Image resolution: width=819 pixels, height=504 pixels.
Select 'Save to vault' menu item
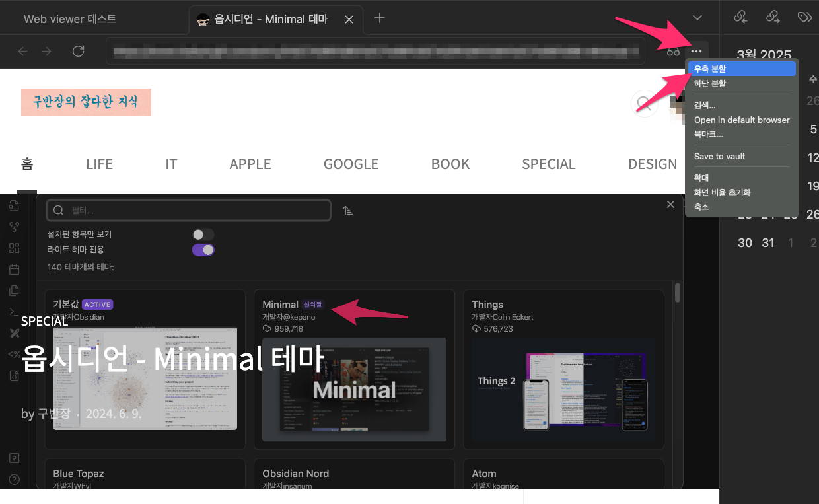[742, 156]
